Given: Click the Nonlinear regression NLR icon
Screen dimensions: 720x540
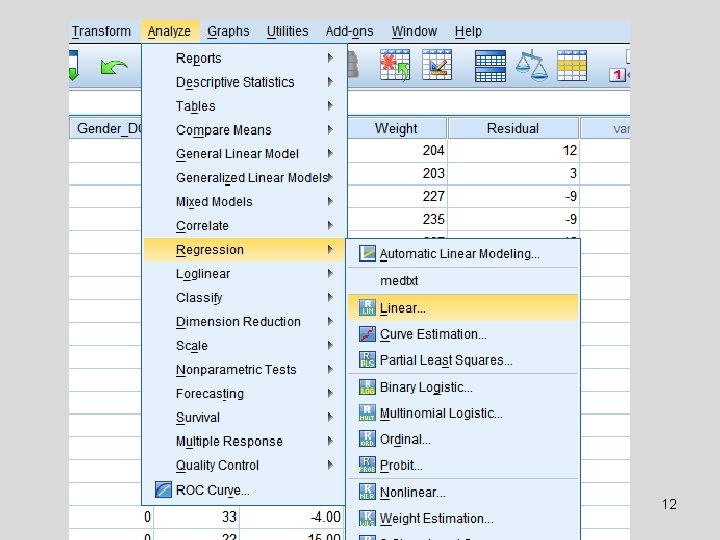Looking at the screenshot, I should click(367, 492).
